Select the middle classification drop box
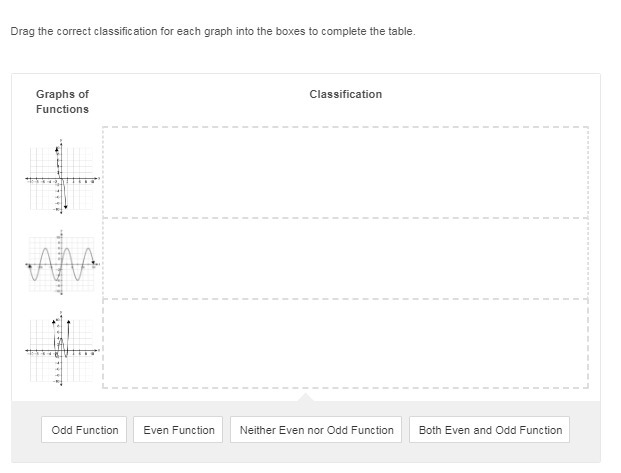 (345, 258)
